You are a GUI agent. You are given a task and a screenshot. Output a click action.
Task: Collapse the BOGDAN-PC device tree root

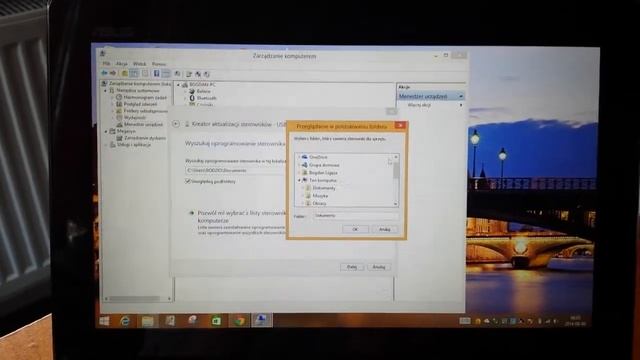point(178,85)
